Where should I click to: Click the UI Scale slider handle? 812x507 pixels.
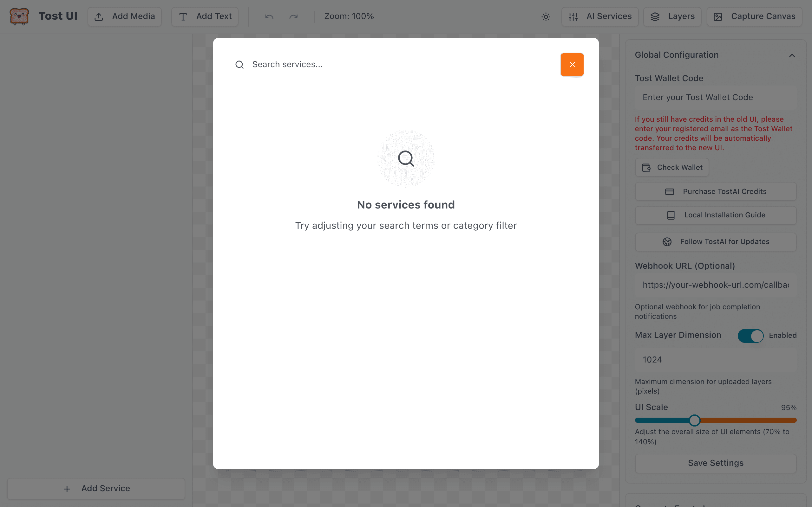click(695, 420)
